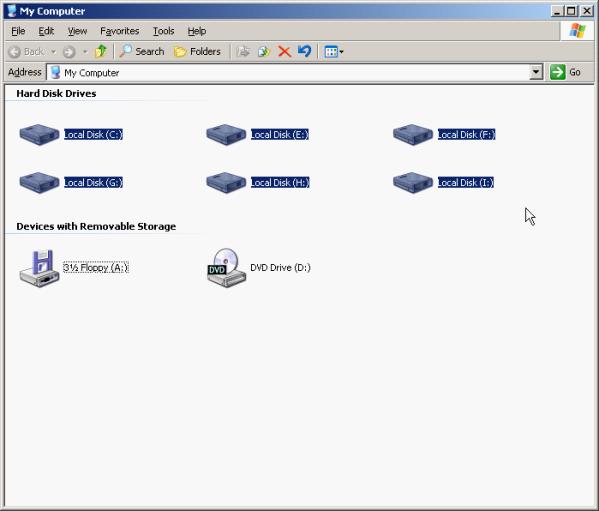Click the red Delete X icon

(x=284, y=51)
